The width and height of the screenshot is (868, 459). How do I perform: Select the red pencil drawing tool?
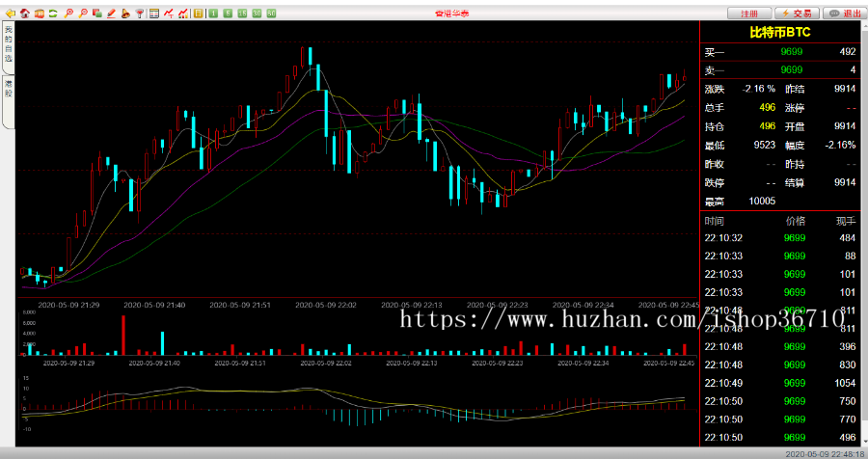(111, 13)
